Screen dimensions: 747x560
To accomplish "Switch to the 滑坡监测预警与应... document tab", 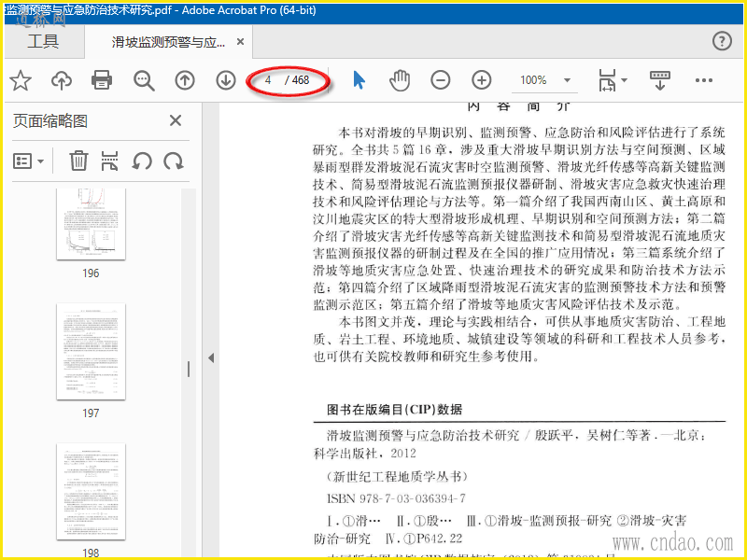I will pyautogui.click(x=168, y=42).
